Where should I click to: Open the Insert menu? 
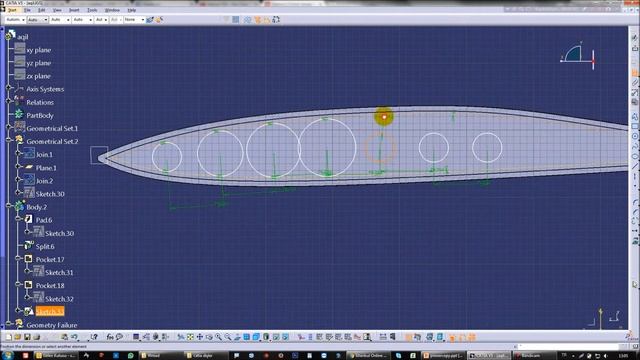[x=74, y=10]
